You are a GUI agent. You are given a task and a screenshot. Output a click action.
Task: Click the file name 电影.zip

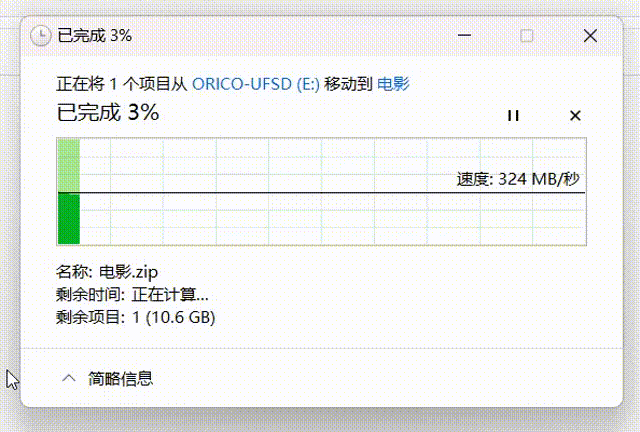click(x=129, y=272)
